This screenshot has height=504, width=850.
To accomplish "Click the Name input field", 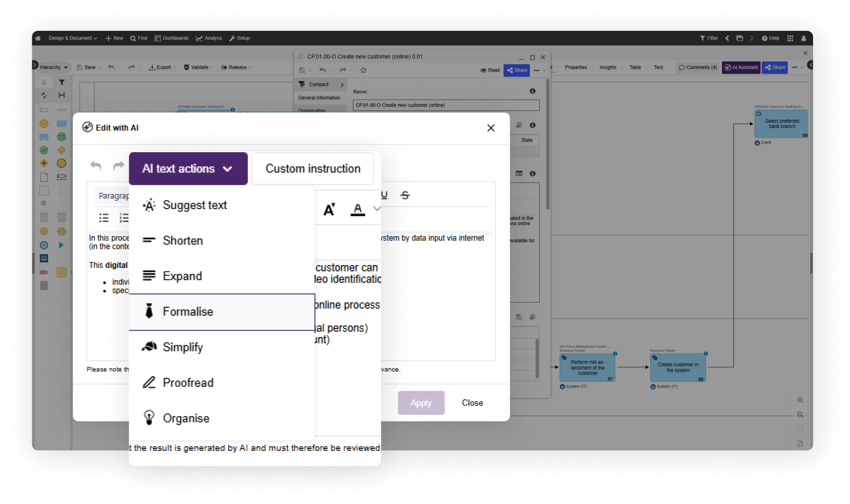I will [446, 105].
